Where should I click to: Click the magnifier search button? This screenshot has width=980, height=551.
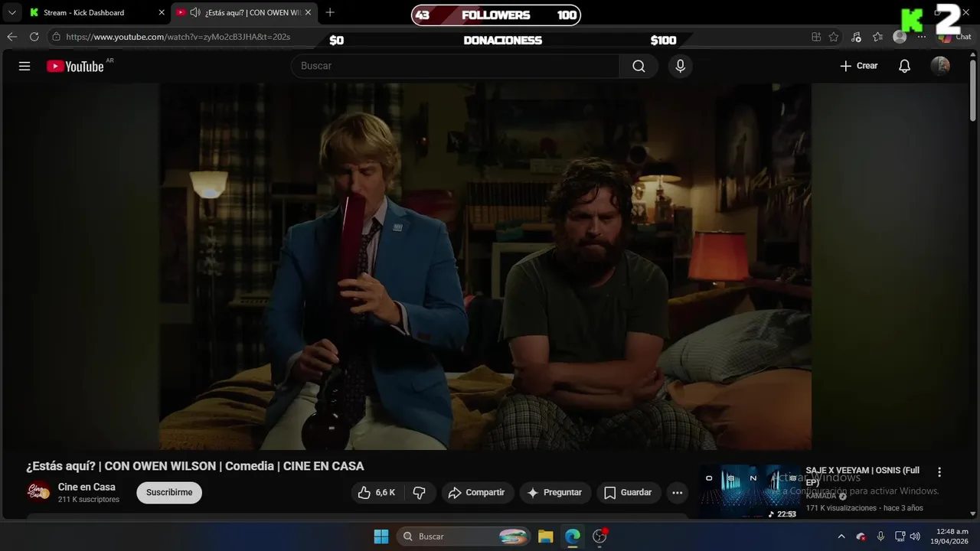click(x=639, y=66)
